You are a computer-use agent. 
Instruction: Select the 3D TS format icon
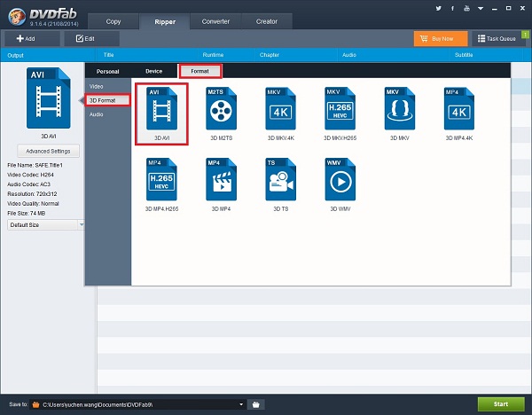(x=280, y=179)
